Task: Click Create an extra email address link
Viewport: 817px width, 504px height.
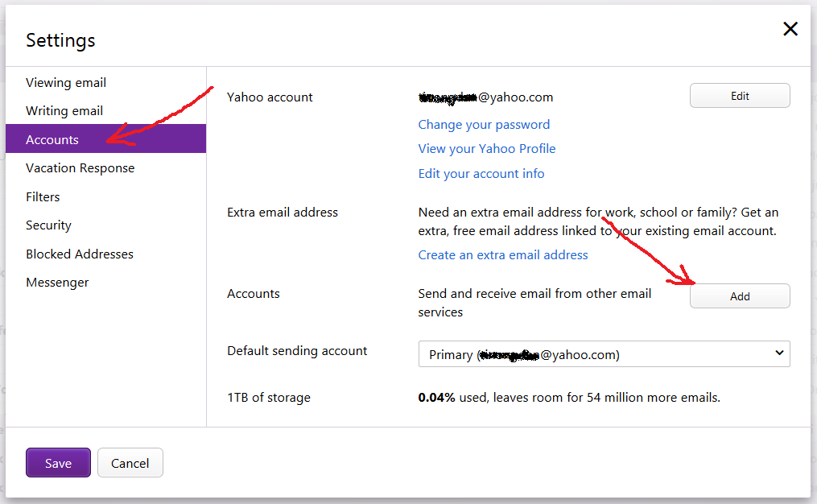Action: click(x=503, y=255)
